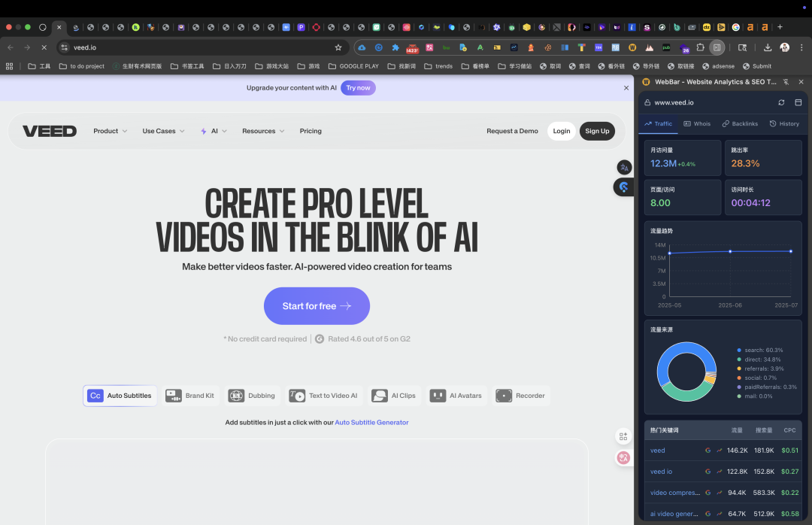Click the pink translate floating button
The image size is (812, 525).
coord(623,458)
